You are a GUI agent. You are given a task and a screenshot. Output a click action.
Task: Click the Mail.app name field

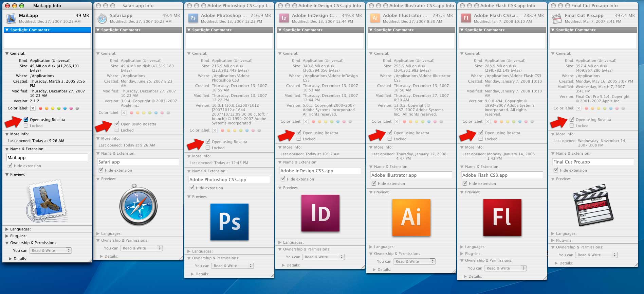pos(47,157)
